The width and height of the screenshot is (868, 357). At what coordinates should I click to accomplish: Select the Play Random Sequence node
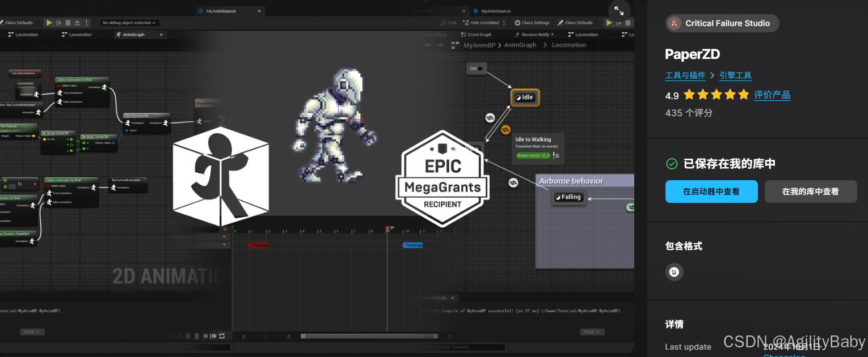19,237
